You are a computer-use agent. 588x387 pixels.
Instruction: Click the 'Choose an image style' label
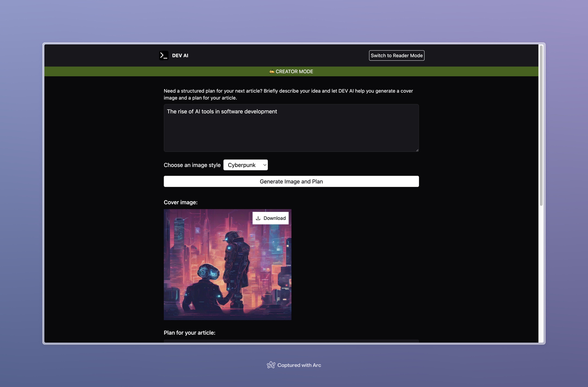pyautogui.click(x=192, y=165)
